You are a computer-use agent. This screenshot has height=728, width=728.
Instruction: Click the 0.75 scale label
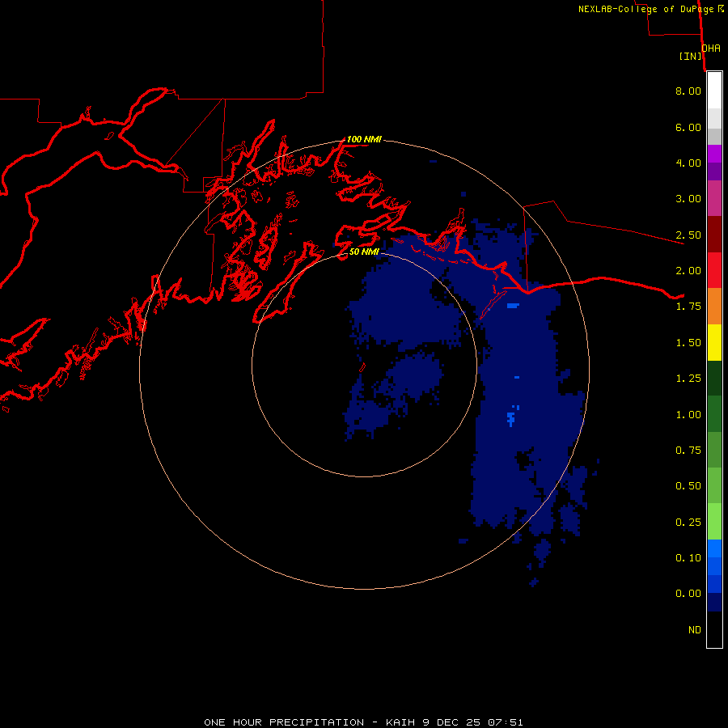688,451
